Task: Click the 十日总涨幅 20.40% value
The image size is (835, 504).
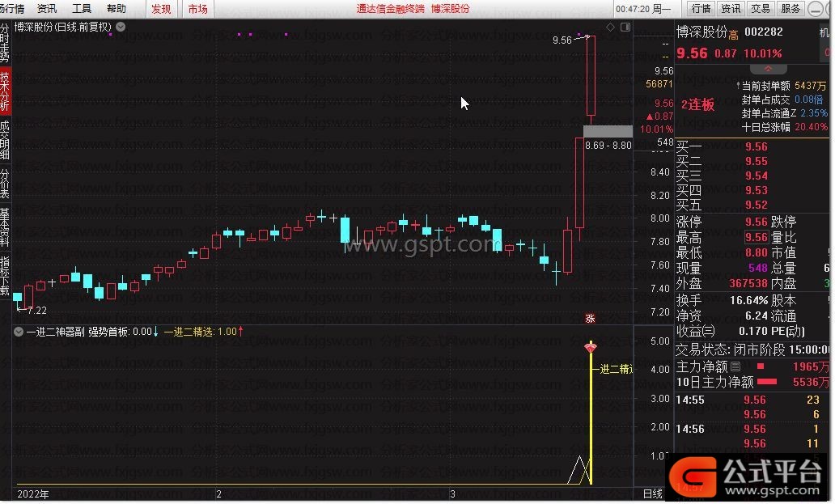Action: 811,127
